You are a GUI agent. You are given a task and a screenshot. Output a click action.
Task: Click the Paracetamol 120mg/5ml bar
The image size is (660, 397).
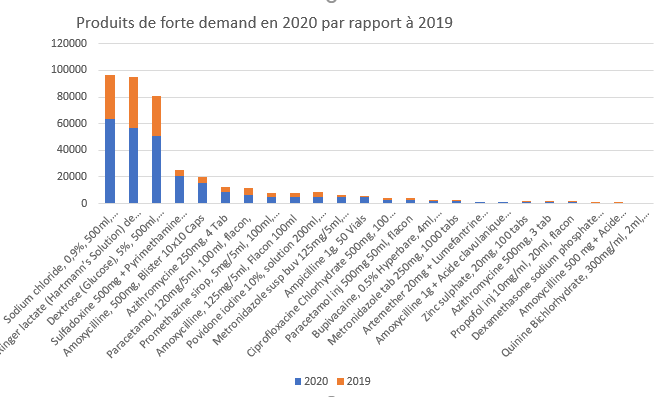[x=248, y=196]
